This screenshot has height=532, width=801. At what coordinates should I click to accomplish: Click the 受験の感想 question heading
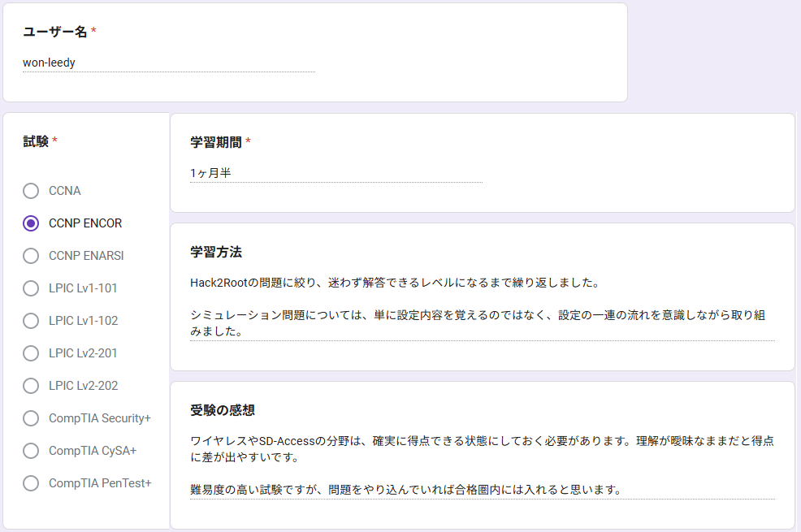click(222, 410)
